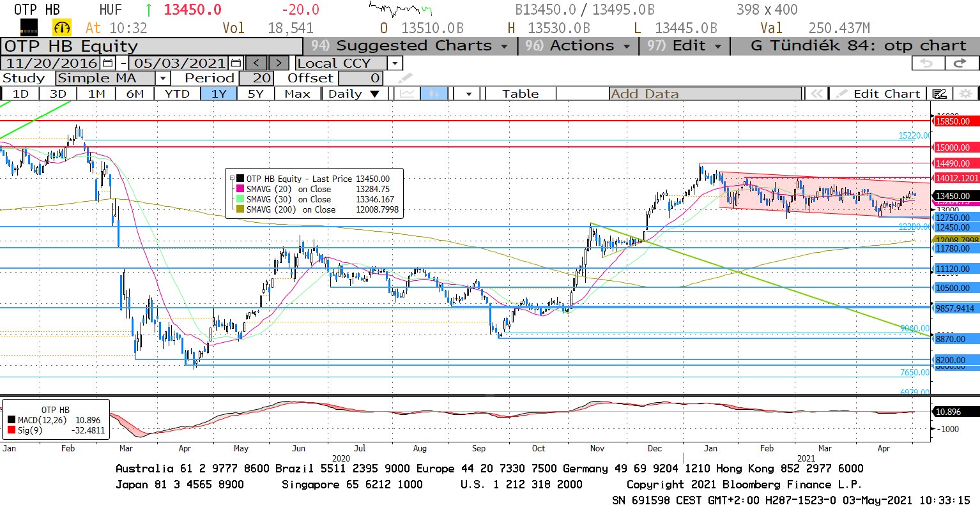Click the G Tündiék 84: otp chart title
980x519 pixels.
859,46
